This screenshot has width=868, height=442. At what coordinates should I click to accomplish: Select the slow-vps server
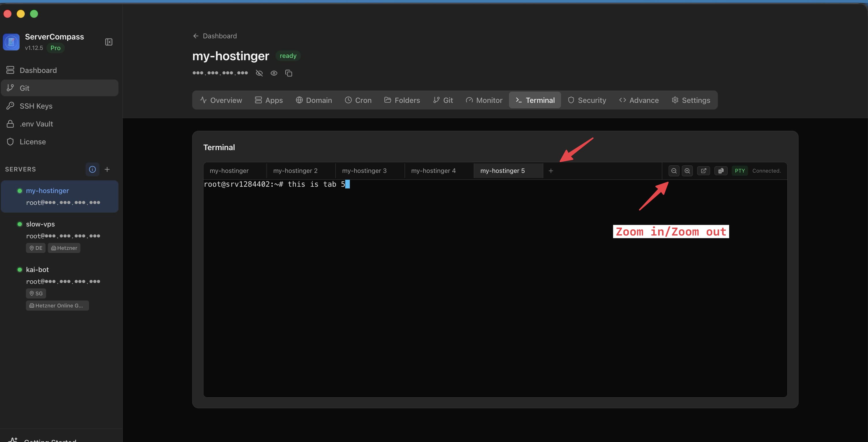point(60,236)
